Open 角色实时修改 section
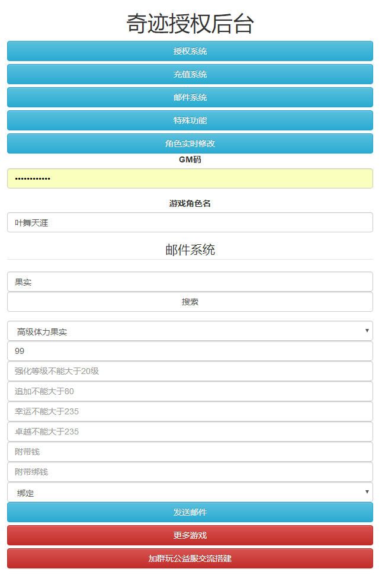This screenshot has width=382, height=588. point(190,143)
